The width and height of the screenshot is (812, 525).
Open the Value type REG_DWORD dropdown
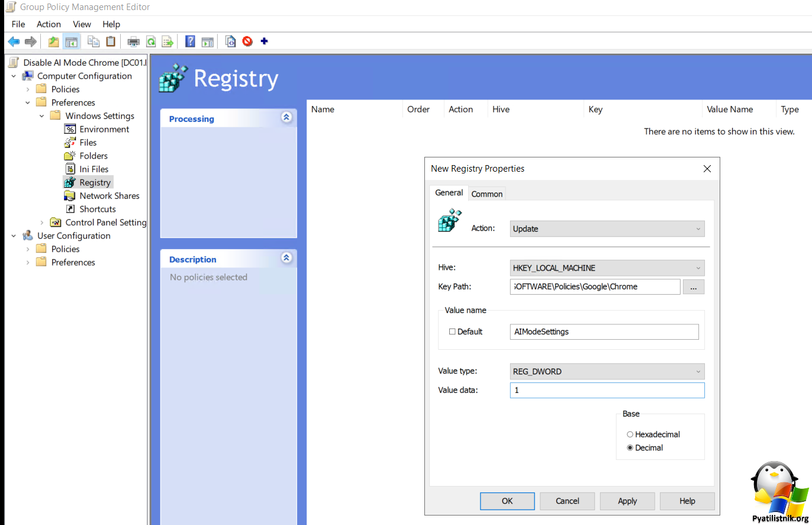[607, 372]
